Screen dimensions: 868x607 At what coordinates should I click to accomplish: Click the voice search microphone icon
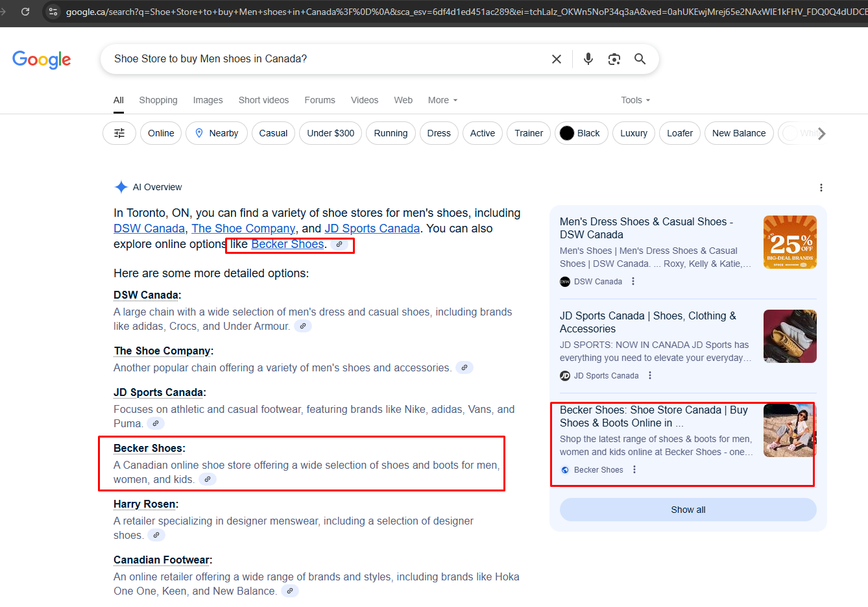click(588, 59)
